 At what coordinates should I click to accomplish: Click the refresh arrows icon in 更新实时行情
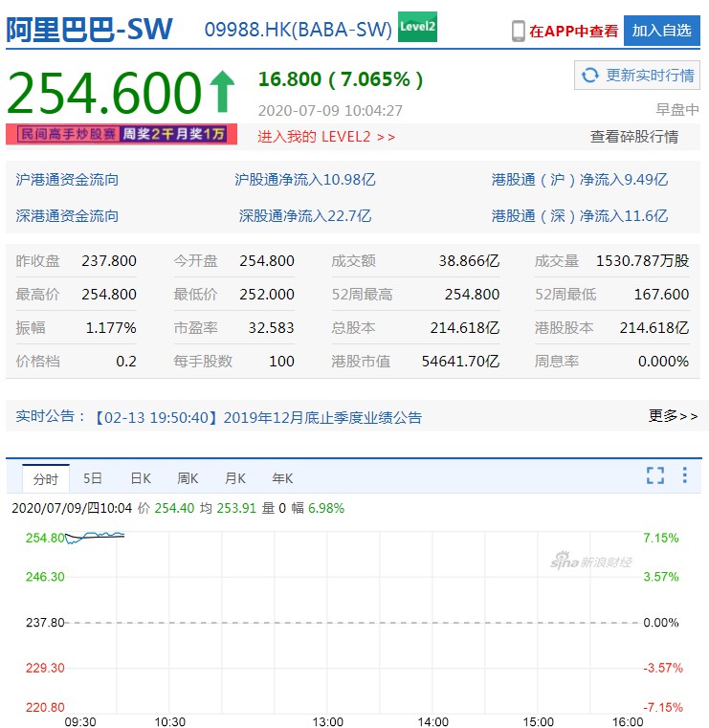(590, 75)
